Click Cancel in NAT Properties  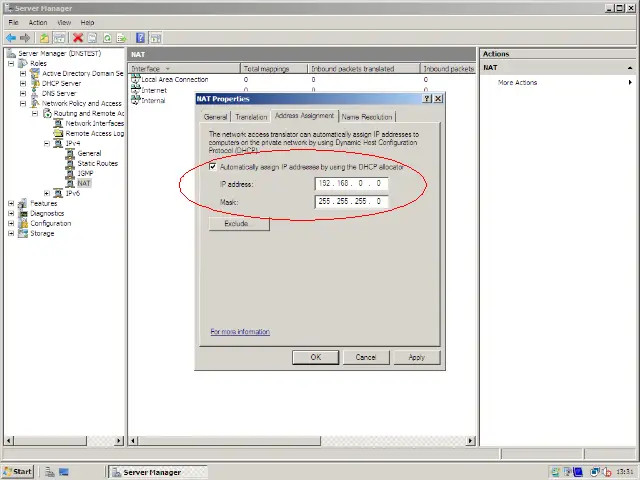click(366, 357)
